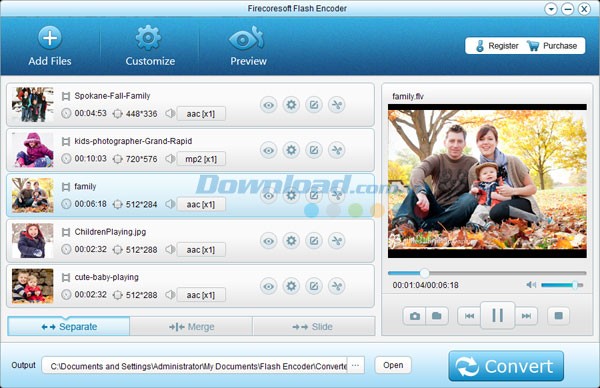
Task: Toggle the speaker icon for kids-photographer-Grand-Rapid
Action: (170, 158)
